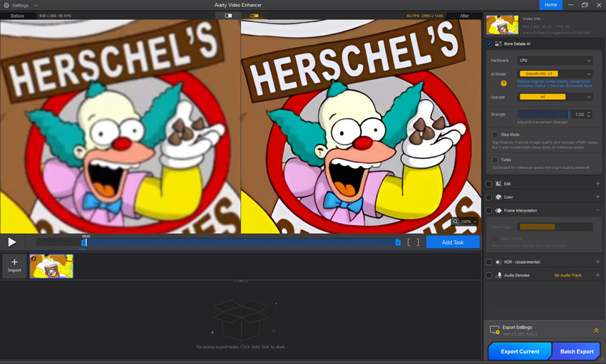Click the More Details AI lock icon

coord(498,43)
